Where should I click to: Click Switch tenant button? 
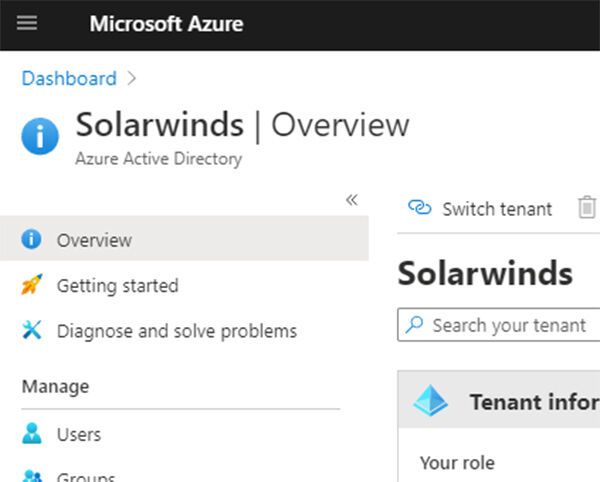(x=481, y=209)
